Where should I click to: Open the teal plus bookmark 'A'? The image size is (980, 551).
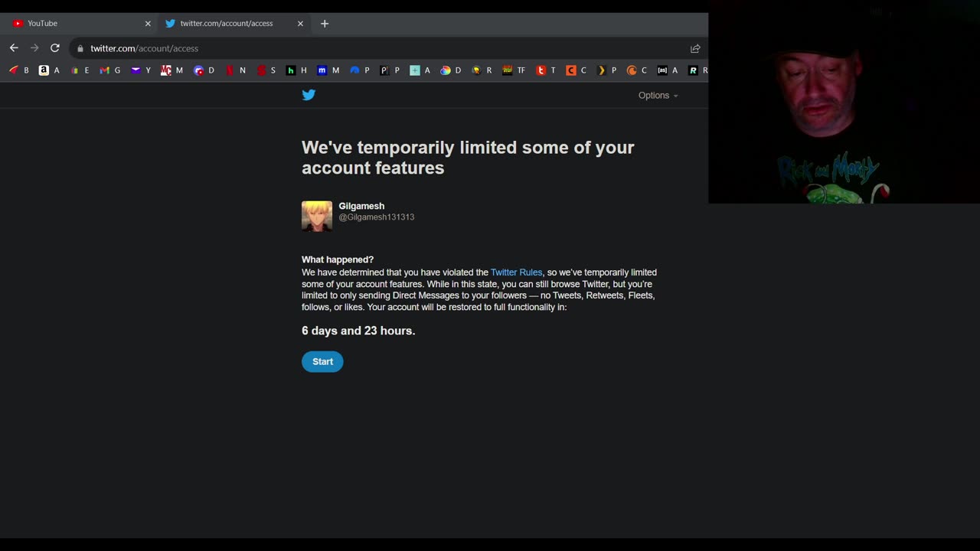pyautogui.click(x=420, y=70)
